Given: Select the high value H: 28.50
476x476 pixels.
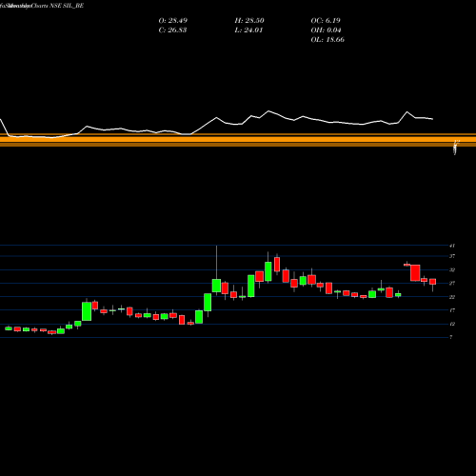Looking at the screenshot, I should point(249,21).
